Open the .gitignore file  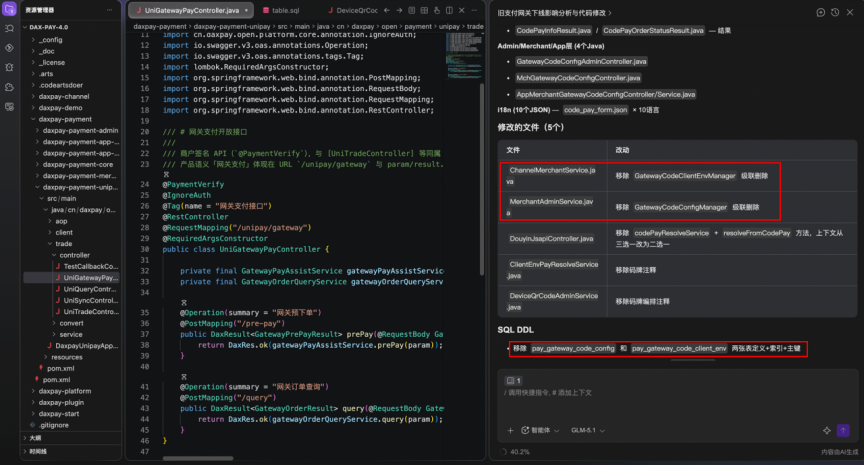pos(53,425)
